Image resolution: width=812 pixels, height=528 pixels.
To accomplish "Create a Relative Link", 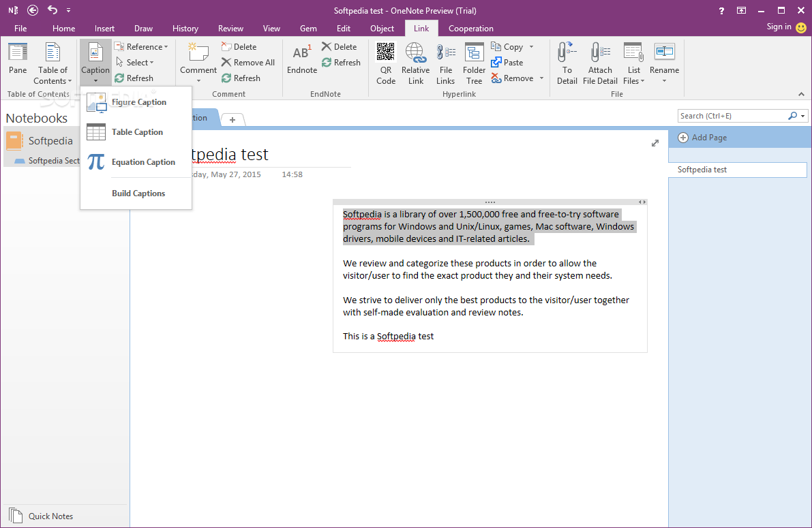I will (x=415, y=63).
